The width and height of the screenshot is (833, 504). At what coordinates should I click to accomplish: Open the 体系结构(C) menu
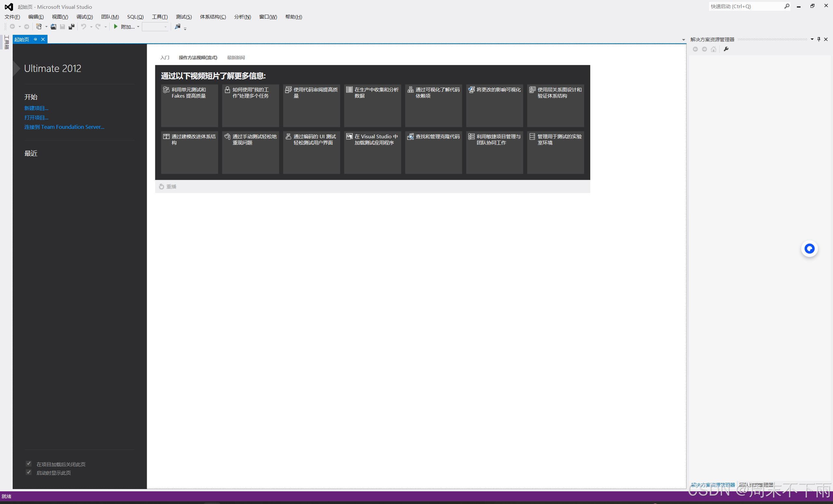[213, 17]
